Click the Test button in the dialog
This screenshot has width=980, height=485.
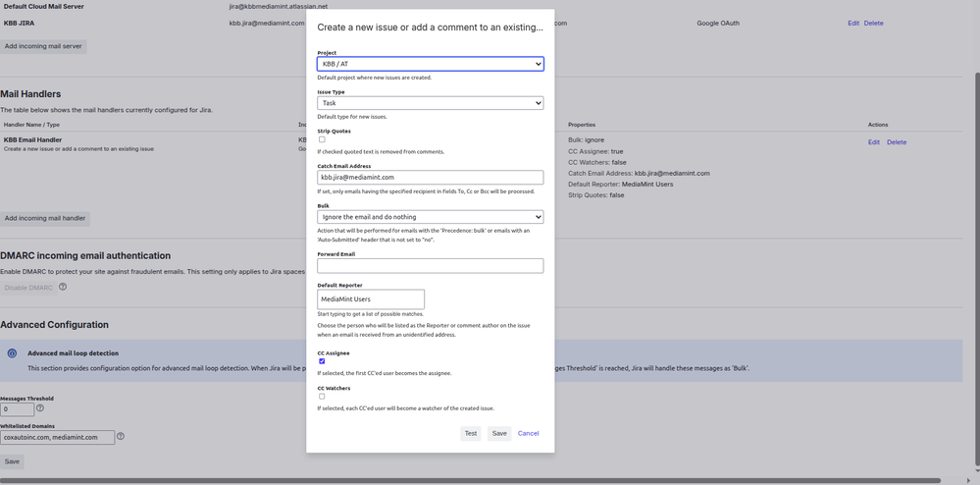pos(471,434)
